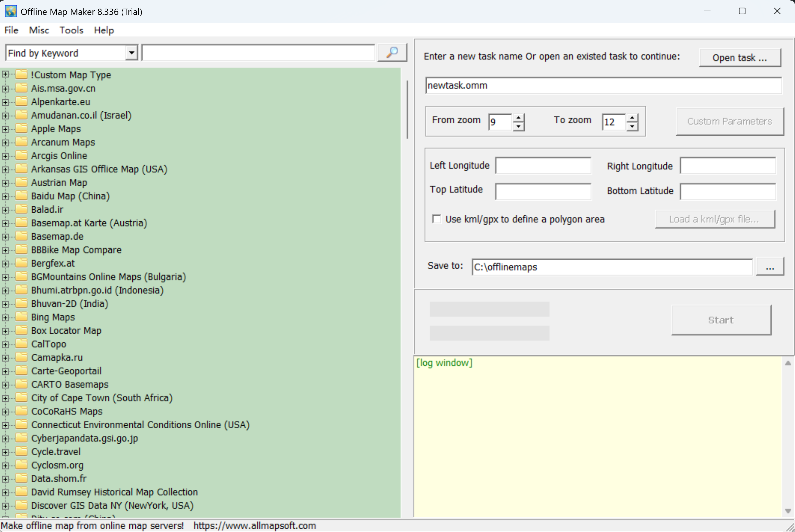This screenshot has height=532, width=795.
Task: Select Discover GIS Data NY (NewYork, USA)
Action: (x=112, y=505)
